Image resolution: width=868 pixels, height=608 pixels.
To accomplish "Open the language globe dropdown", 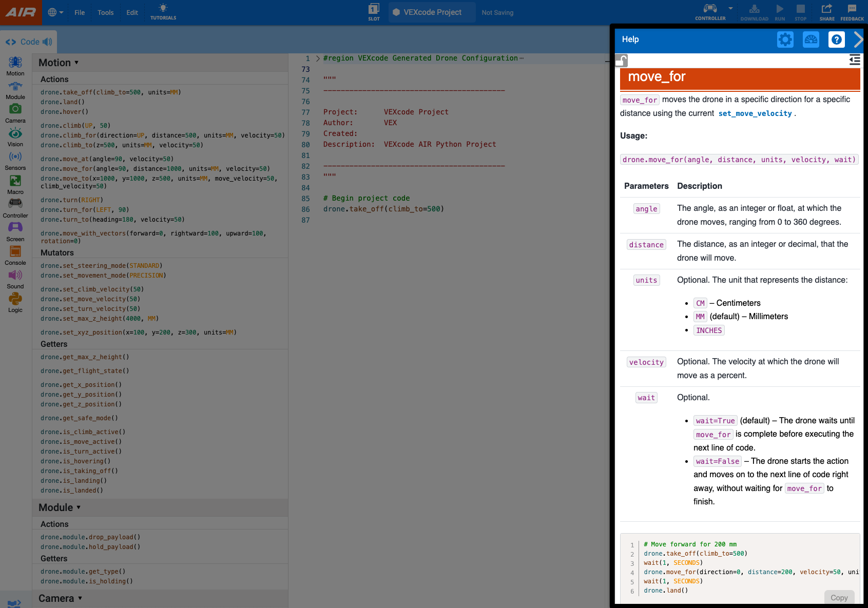I will coord(55,12).
